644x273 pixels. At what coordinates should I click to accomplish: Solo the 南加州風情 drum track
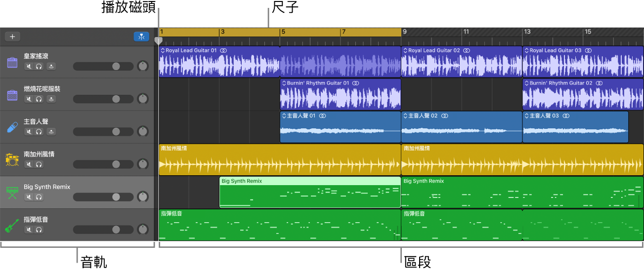click(39, 164)
